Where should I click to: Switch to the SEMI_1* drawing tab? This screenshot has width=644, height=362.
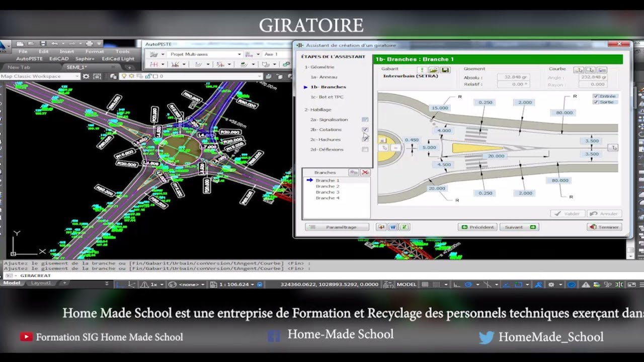coord(76,67)
